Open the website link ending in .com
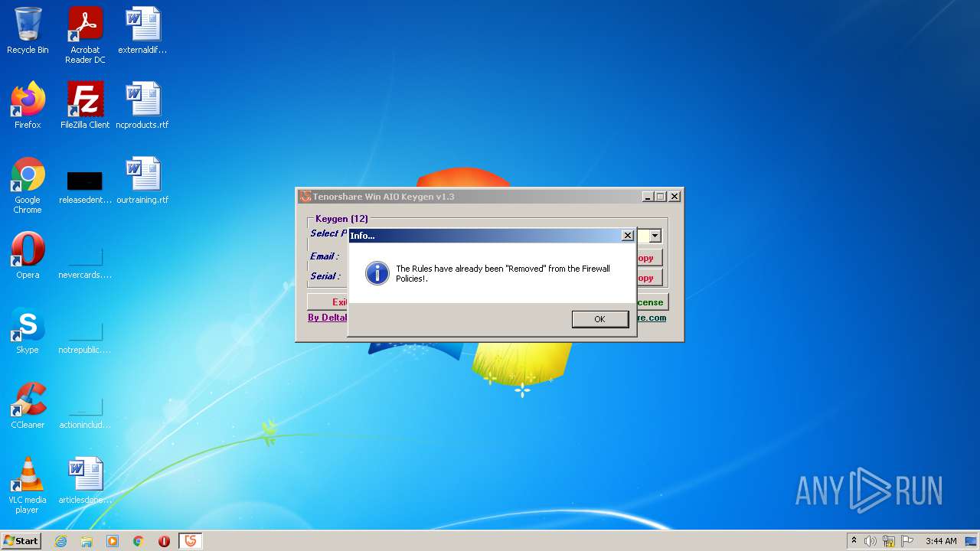980x551 pixels. pos(651,318)
